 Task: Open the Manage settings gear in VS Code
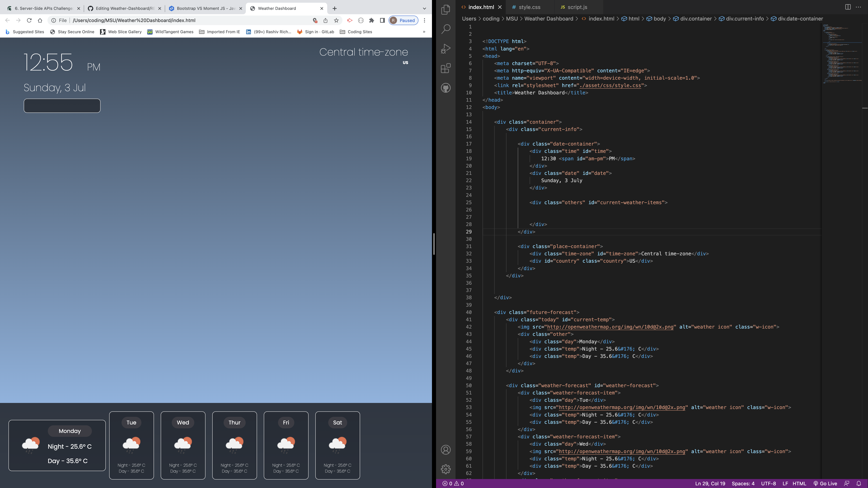point(446,469)
